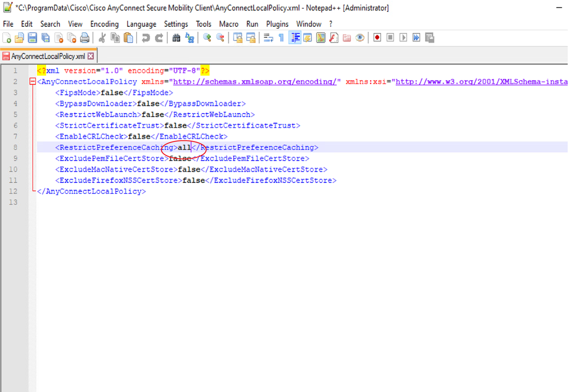Toggle the Document Map panel icon

point(321,37)
